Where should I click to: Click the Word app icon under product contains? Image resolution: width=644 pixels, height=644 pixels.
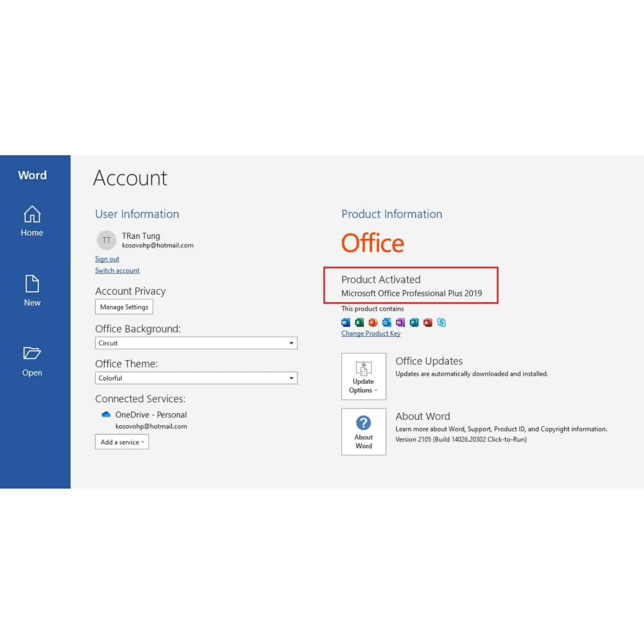click(x=346, y=322)
